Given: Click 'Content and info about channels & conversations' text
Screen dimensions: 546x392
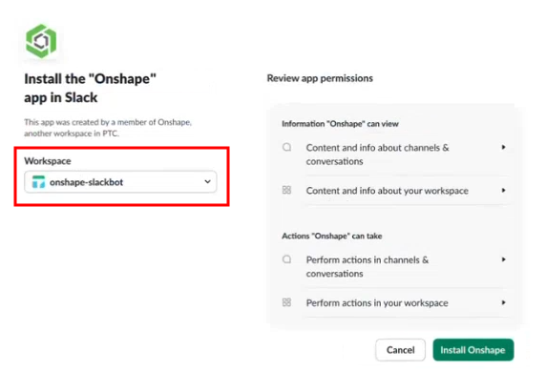Looking at the screenshot, I should tap(378, 155).
